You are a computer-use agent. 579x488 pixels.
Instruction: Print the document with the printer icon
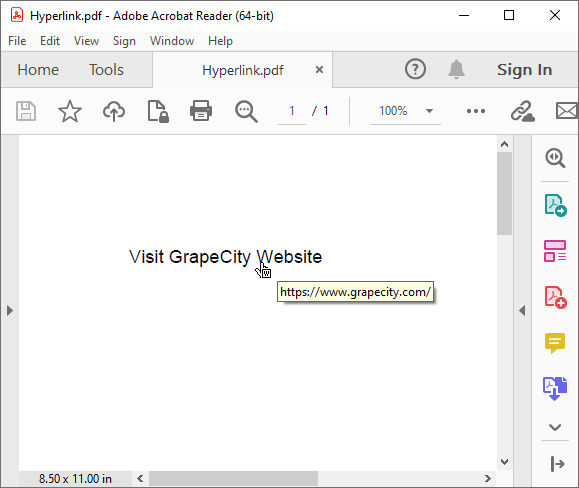coord(201,111)
